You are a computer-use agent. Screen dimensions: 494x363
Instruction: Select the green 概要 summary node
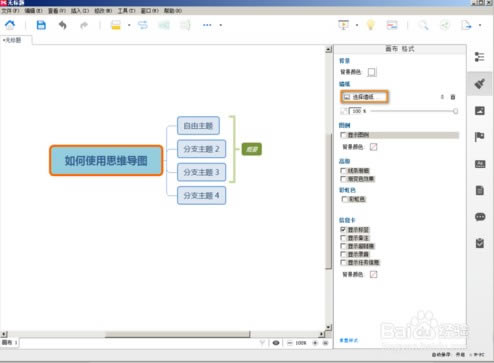pyautogui.click(x=252, y=149)
